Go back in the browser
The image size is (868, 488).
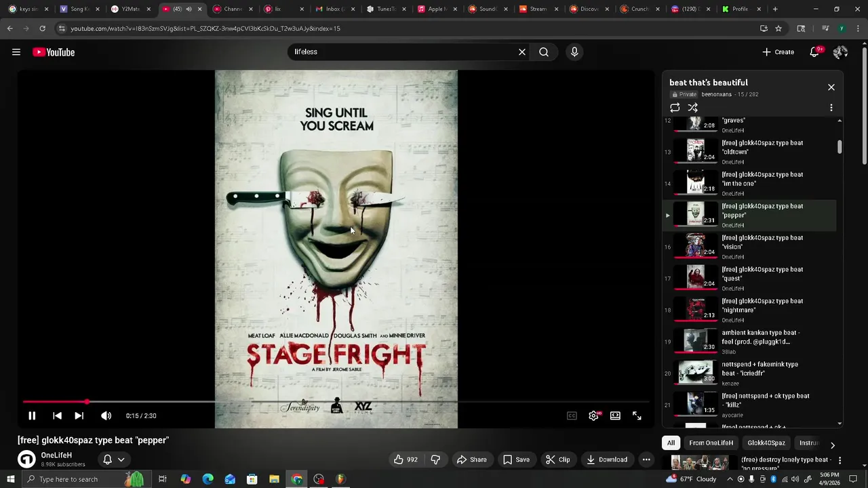tap(9, 28)
